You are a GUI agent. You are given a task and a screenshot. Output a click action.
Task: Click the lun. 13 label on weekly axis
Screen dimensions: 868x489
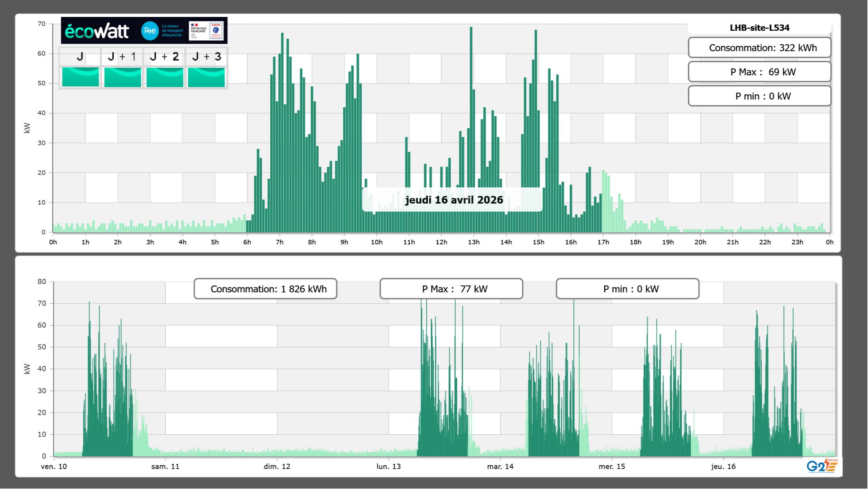click(x=389, y=467)
